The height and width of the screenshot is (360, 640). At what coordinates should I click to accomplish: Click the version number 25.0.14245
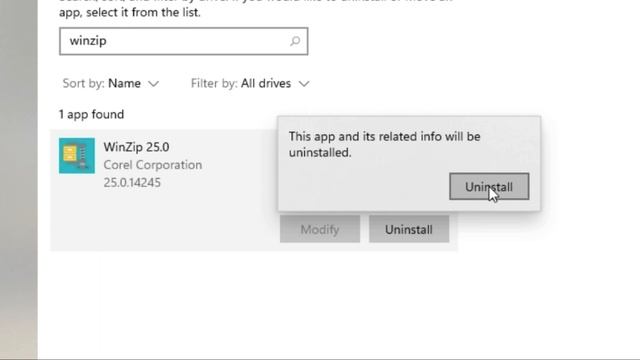(x=132, y=182)
